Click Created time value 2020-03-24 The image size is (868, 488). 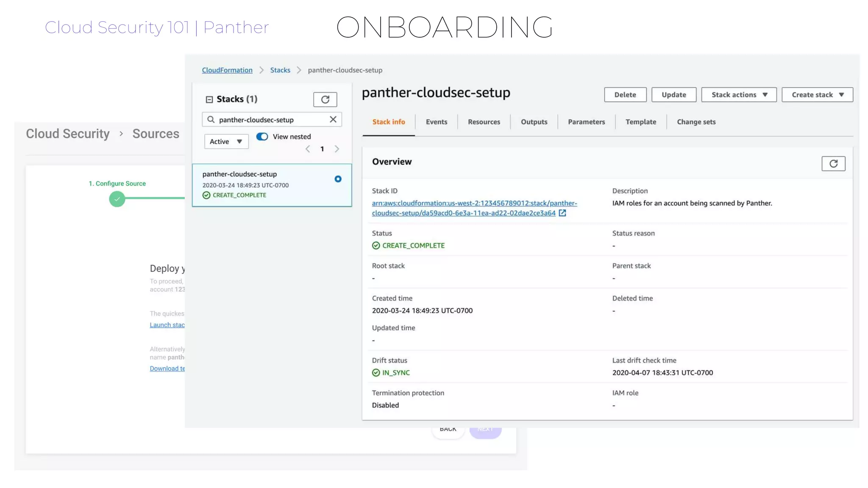(x=422, y=311)
